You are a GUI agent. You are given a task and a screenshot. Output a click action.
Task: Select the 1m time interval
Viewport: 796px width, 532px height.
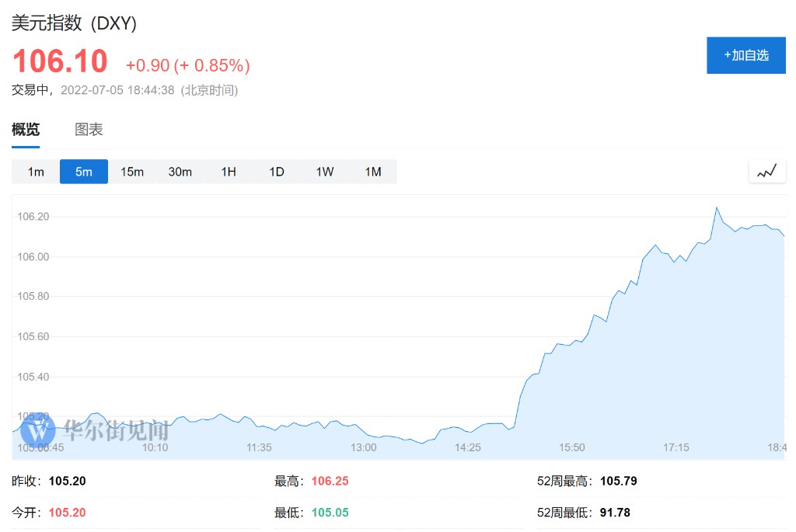(x=36, y=172)
